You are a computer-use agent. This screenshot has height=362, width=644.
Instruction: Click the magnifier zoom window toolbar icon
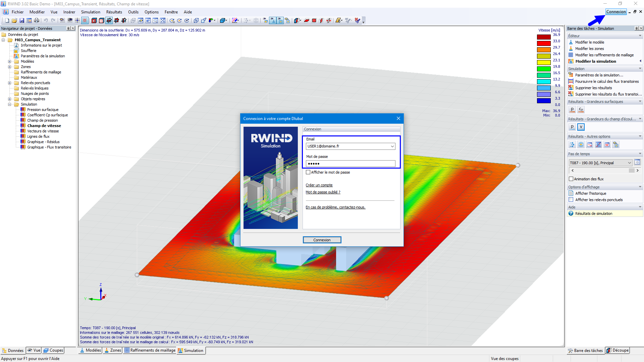click(155, 20)
